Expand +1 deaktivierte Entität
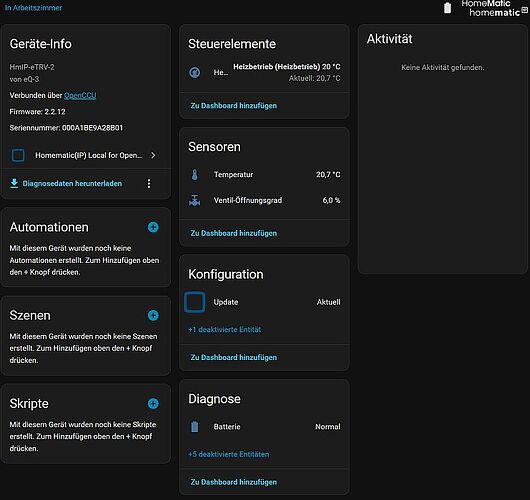The image size is (530, 500). [224, 330]
